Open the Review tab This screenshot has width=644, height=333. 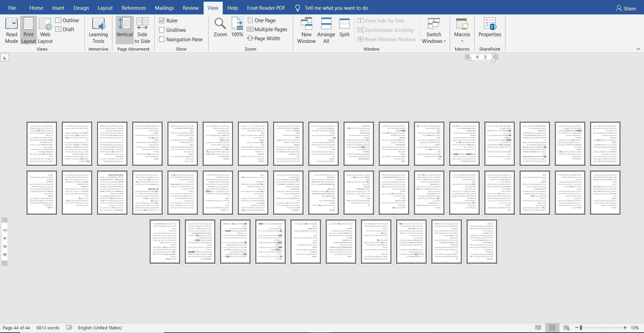click(191, 8)
